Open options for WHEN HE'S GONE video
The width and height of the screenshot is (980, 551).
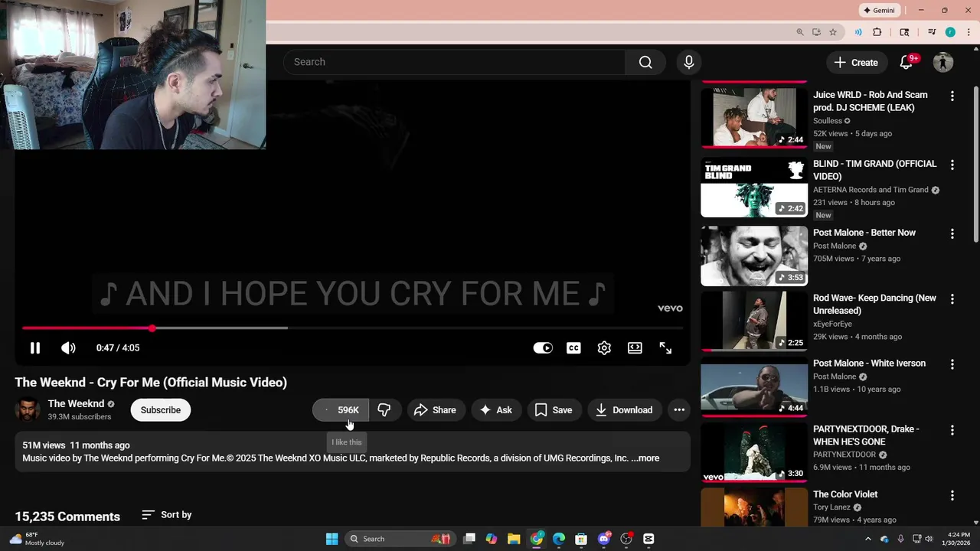tap(952, 431)
